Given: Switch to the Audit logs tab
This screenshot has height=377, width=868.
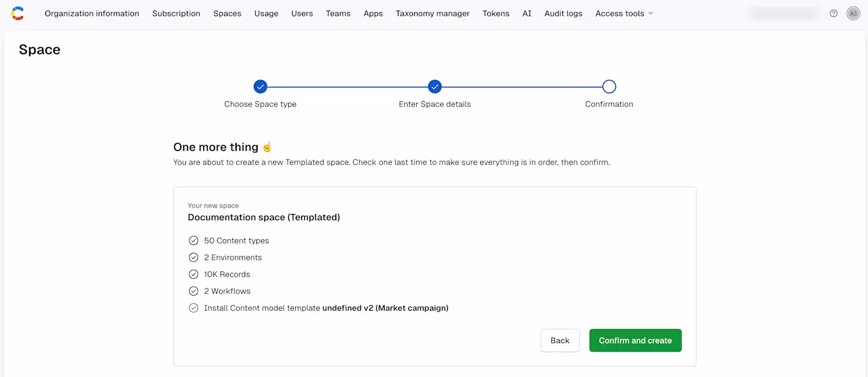Looking at the screenshot, I should click(x=564, y=13).
